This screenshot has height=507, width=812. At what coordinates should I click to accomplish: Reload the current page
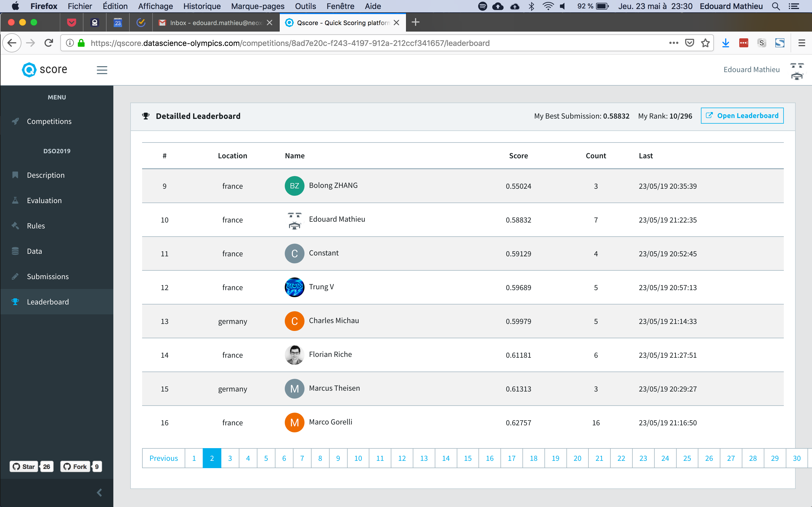[49, 43]
